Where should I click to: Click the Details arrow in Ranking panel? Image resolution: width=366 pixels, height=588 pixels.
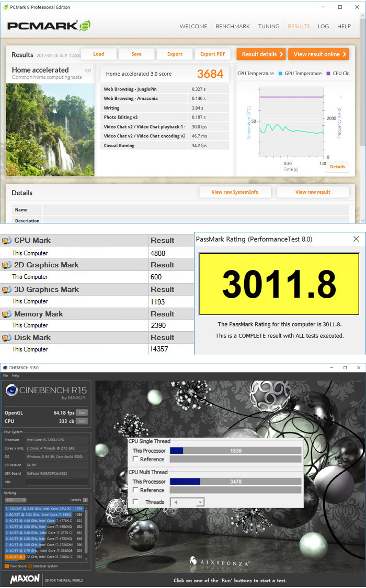(x=85, y=500)
